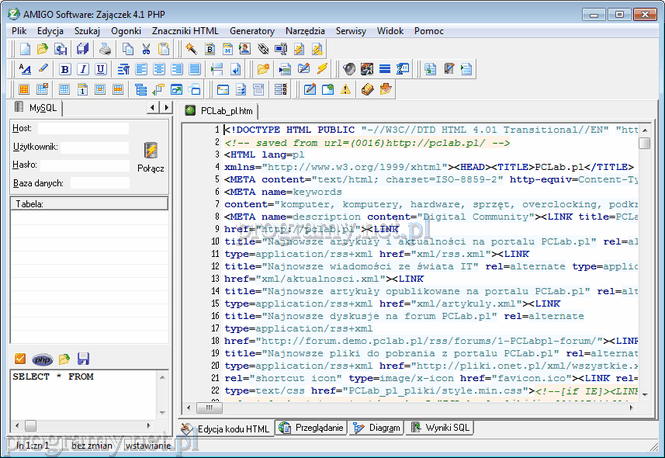This screenshot has height=458, width=665.
Task: Click the Print icon in toolbar
Action: (104, 48)
